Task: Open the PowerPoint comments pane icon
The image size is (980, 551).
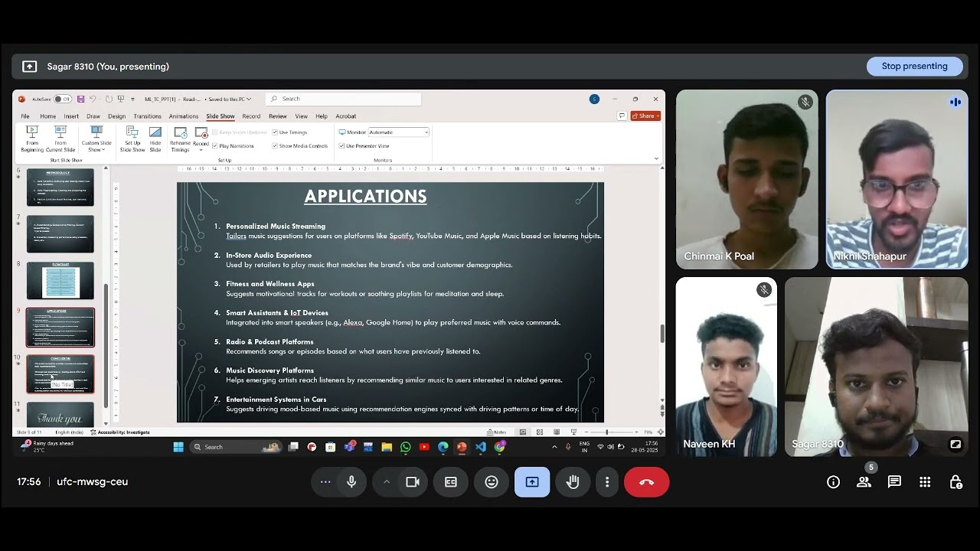Action: pyautogui.click(x=622, y=116)
